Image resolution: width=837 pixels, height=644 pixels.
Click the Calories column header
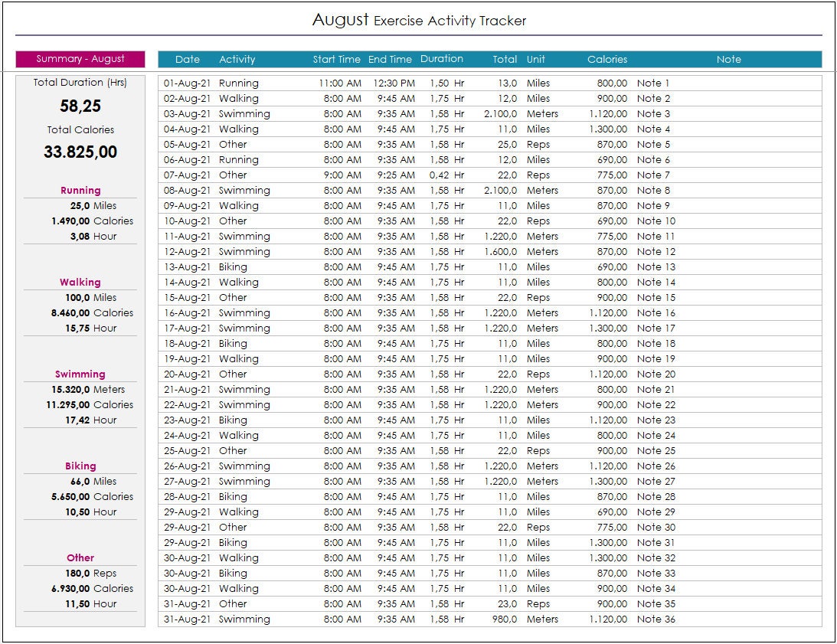(607, 59)
